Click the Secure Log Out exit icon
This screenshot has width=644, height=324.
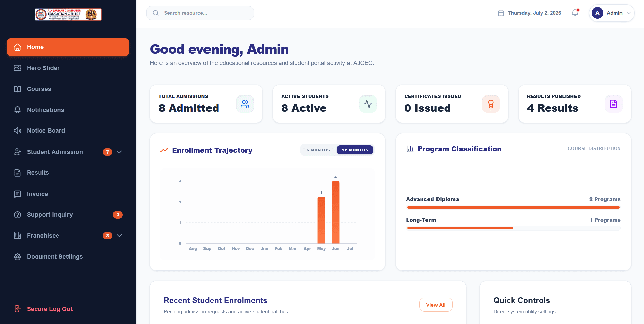pyautogui.click(x=18, y=309)
